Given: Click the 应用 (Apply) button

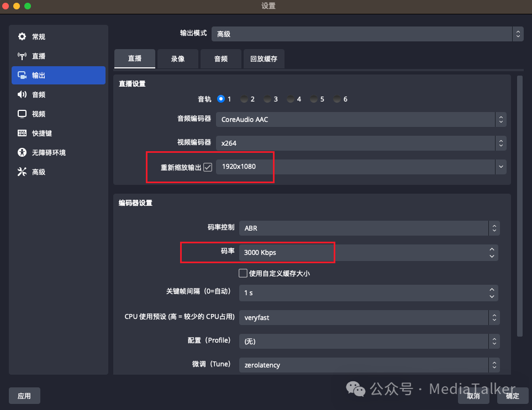Looking at the screenshot, I should coord(24,396).
